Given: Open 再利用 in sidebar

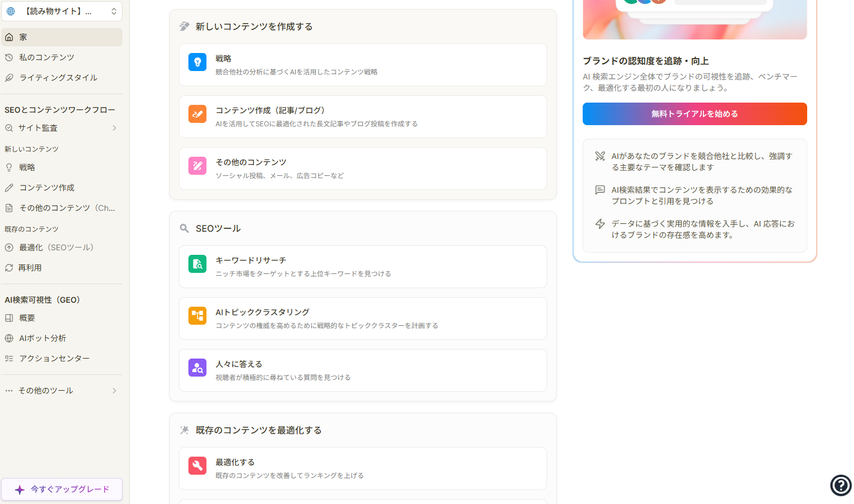Looking at the screenshot, I should [x=30, y=268].
